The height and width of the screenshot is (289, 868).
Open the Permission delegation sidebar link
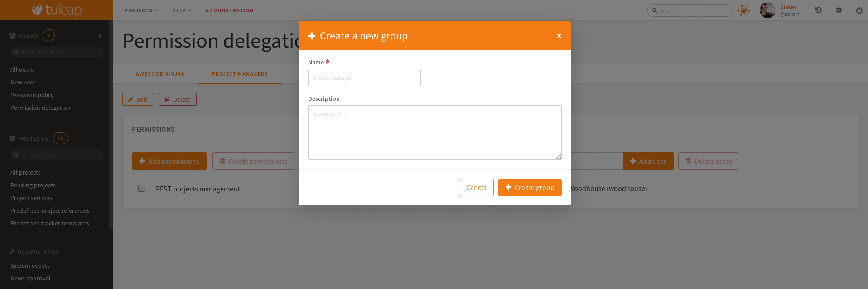pyautogui.click(x=40, y=108)
